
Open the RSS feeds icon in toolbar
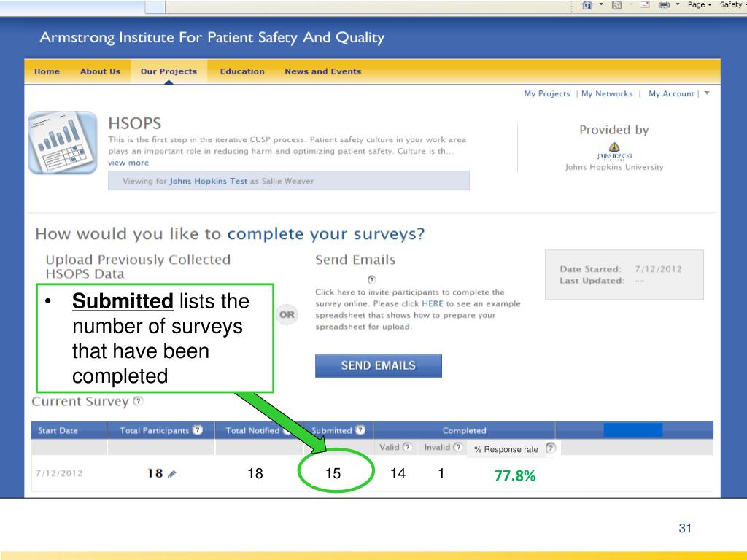pos(616,5)
